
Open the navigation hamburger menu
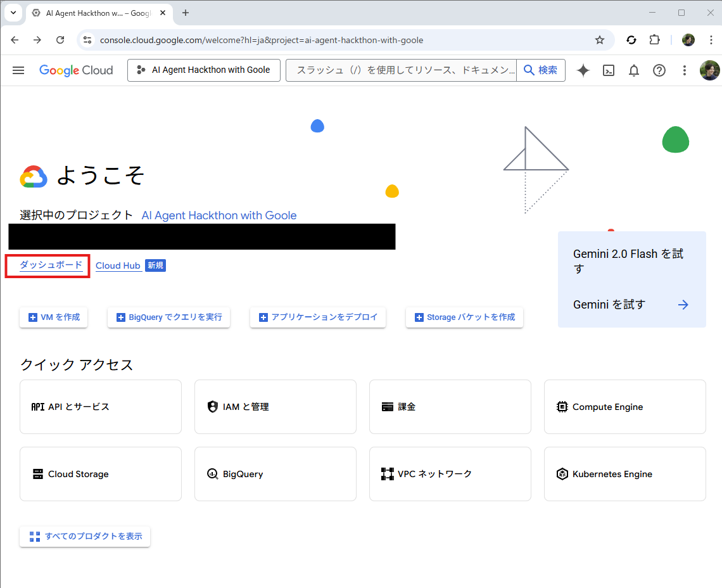coord(18,70)
